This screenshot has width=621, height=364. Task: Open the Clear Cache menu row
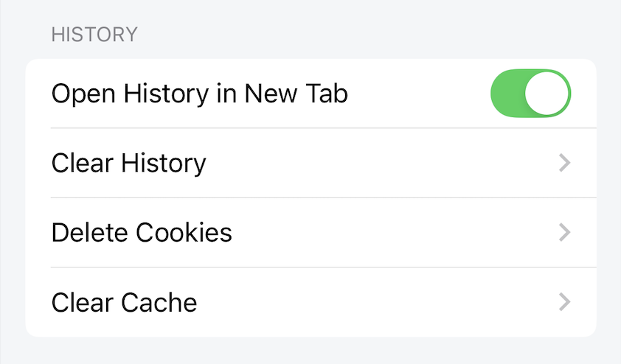[310, 302]
